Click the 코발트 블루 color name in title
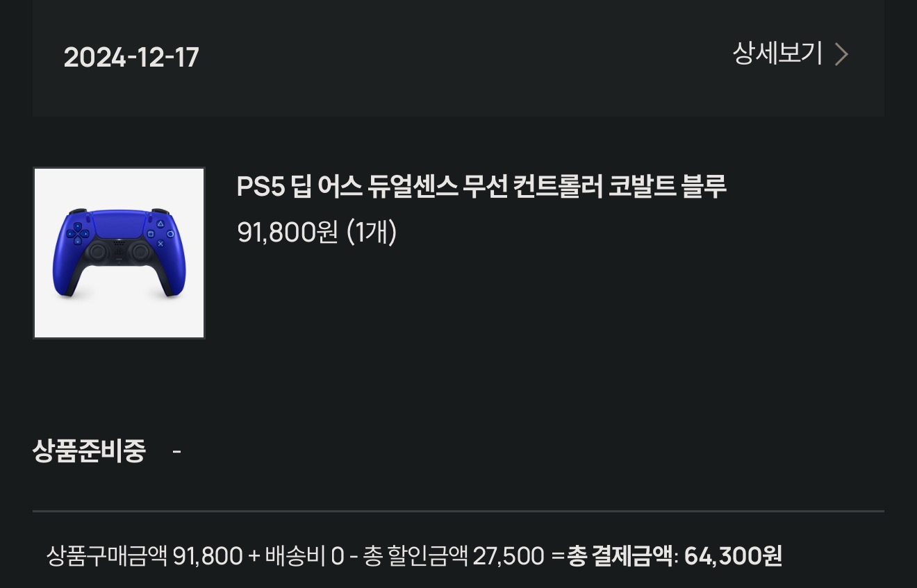 click(667, 187)
